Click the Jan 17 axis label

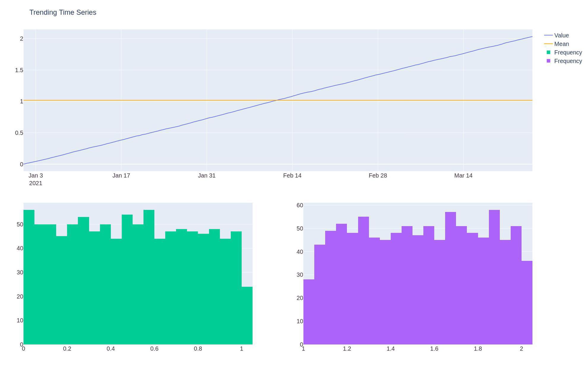pyautogui.click(x=121, y=175)
